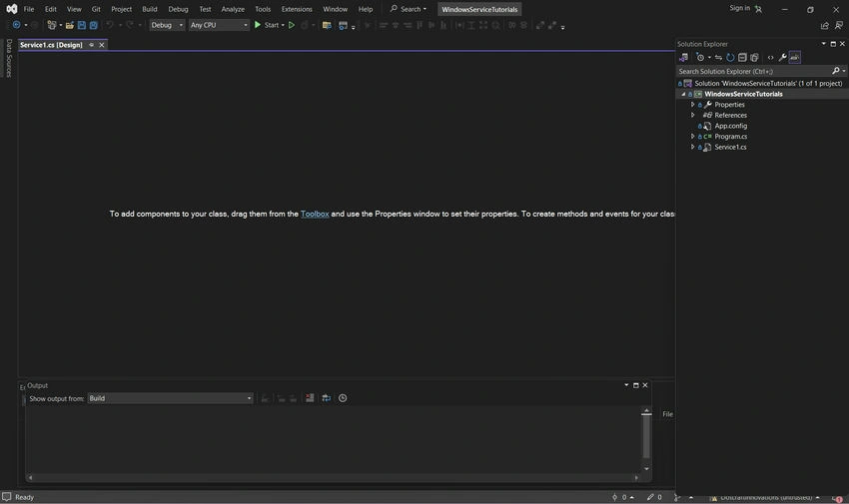
Task: Select Program.cs file in Solution Explorer
Action: pyautogui.click(x=730, y=137)
